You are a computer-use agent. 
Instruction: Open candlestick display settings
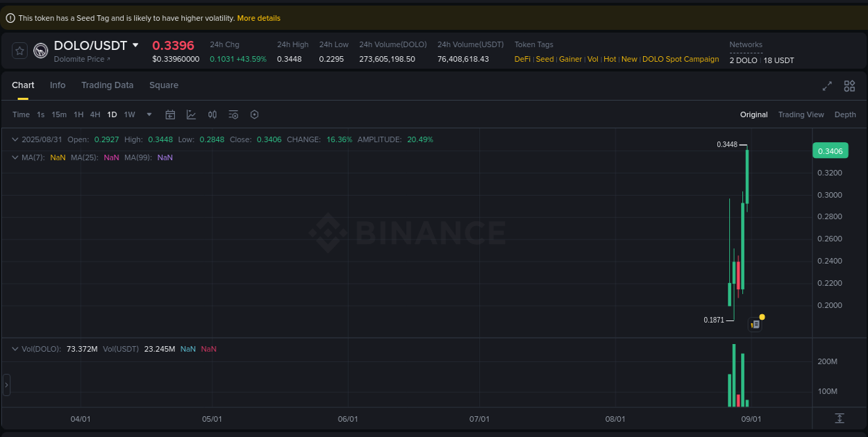[212, 114]
